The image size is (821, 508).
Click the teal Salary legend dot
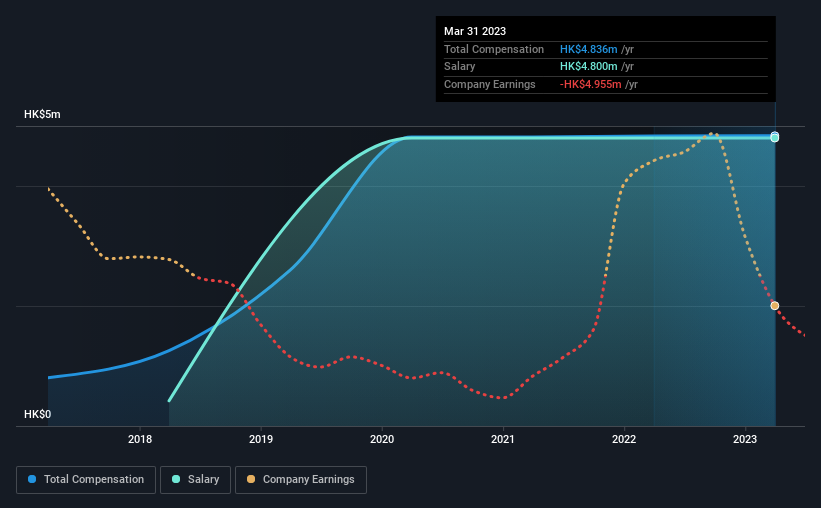tap(176, 479)
